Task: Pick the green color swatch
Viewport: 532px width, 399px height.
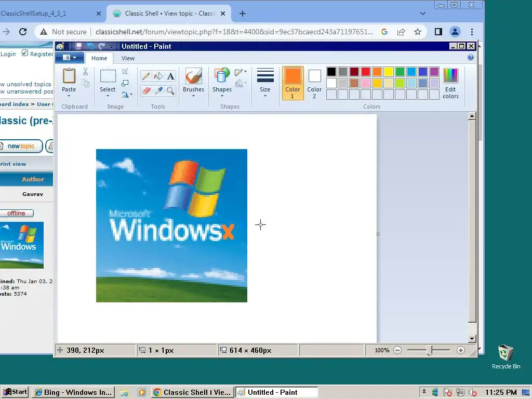Action: click(400, 72)
